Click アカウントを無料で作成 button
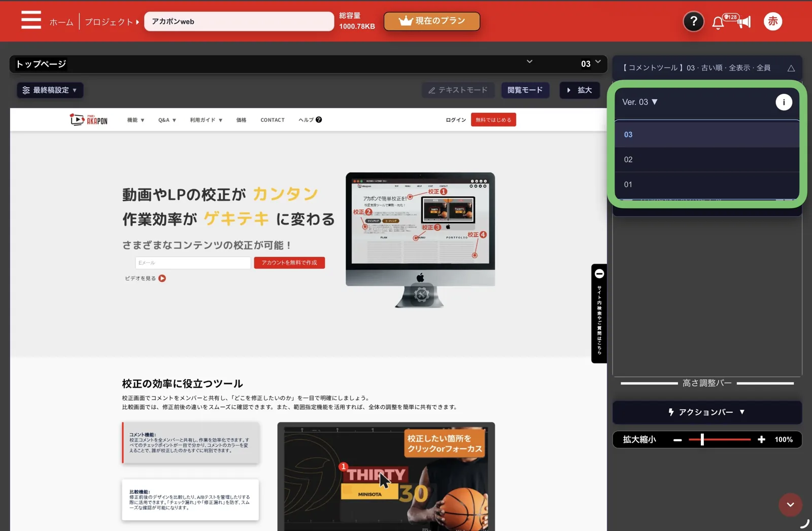Screen dimensions: 812x531 tap(289, 263)
